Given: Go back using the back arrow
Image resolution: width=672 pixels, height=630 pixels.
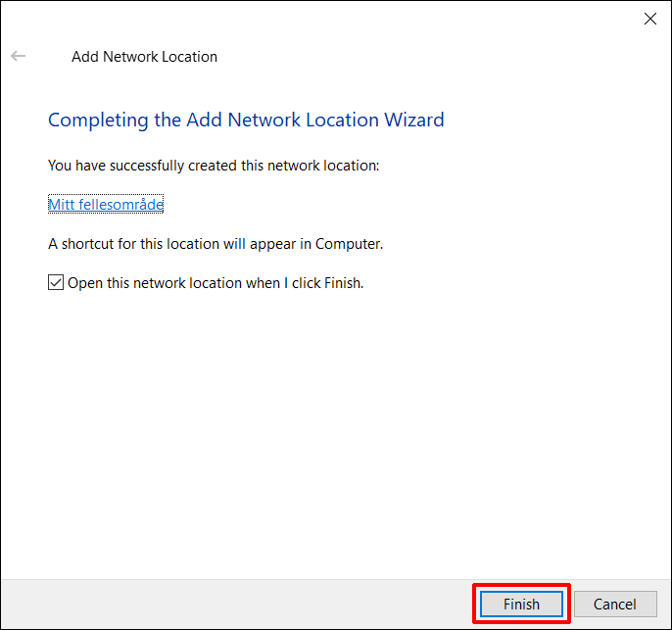Looking at the screenshot, I should (x=18, y=56).
